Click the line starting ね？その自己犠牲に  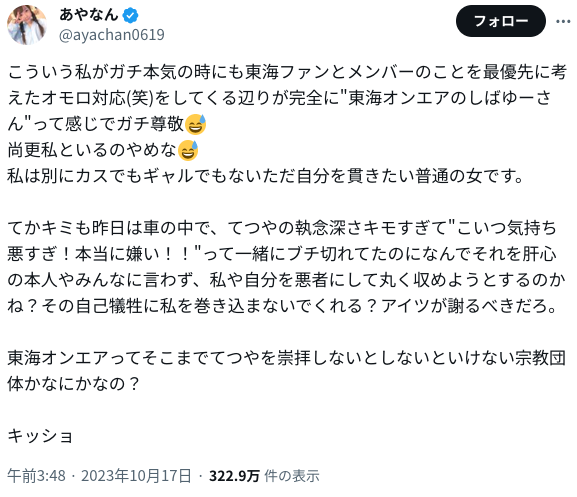point(282,306)
